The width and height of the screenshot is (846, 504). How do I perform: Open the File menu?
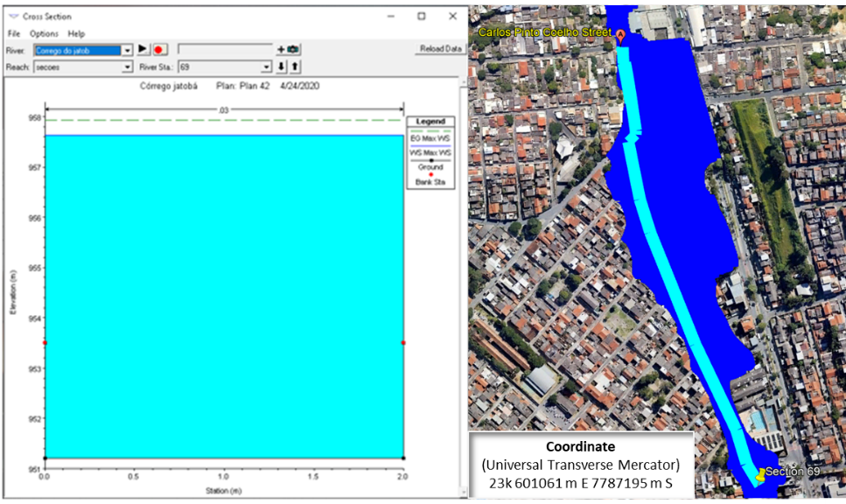(x=14, y=33)
